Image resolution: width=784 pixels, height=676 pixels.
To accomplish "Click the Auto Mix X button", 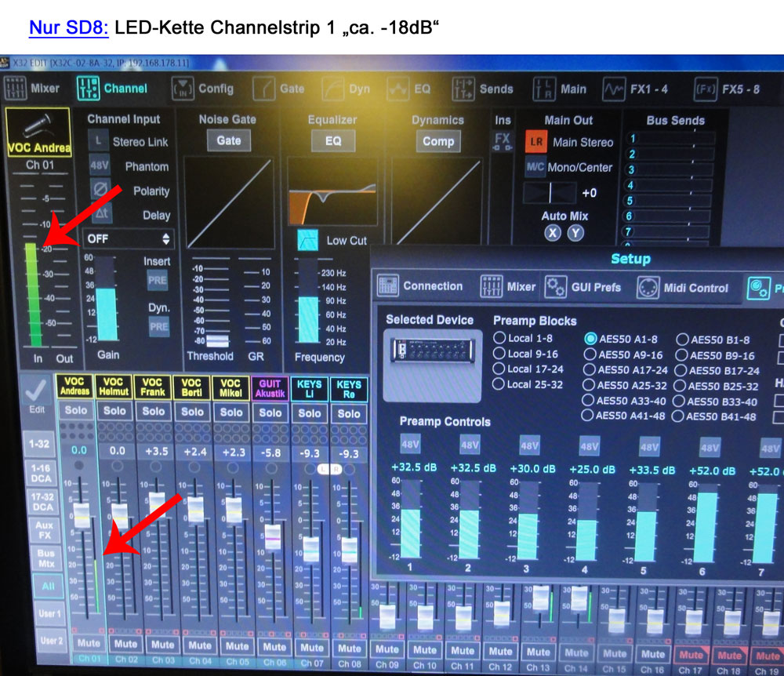I will [552, 233].
